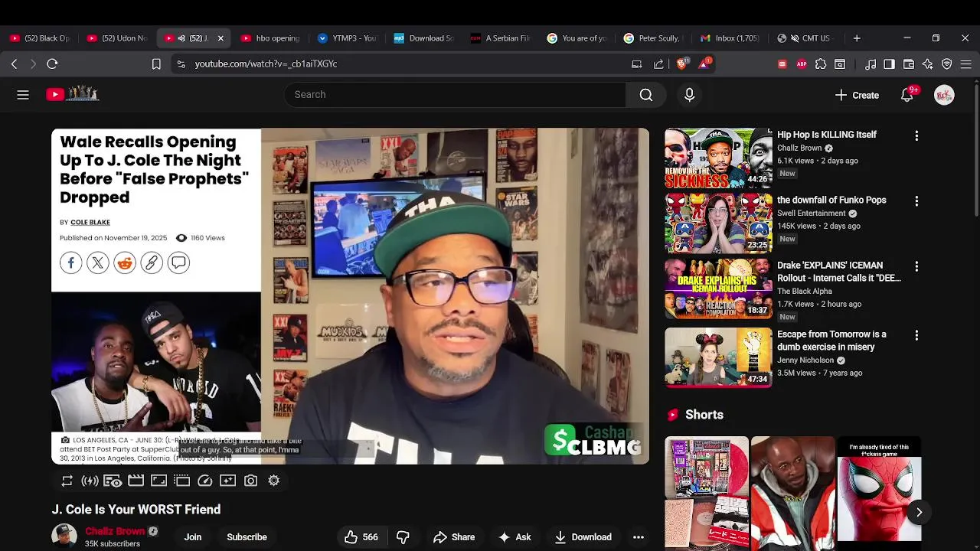Screen dimensions: 980x551
Task: Dislike the video
Action: click(x=403, y=537)
